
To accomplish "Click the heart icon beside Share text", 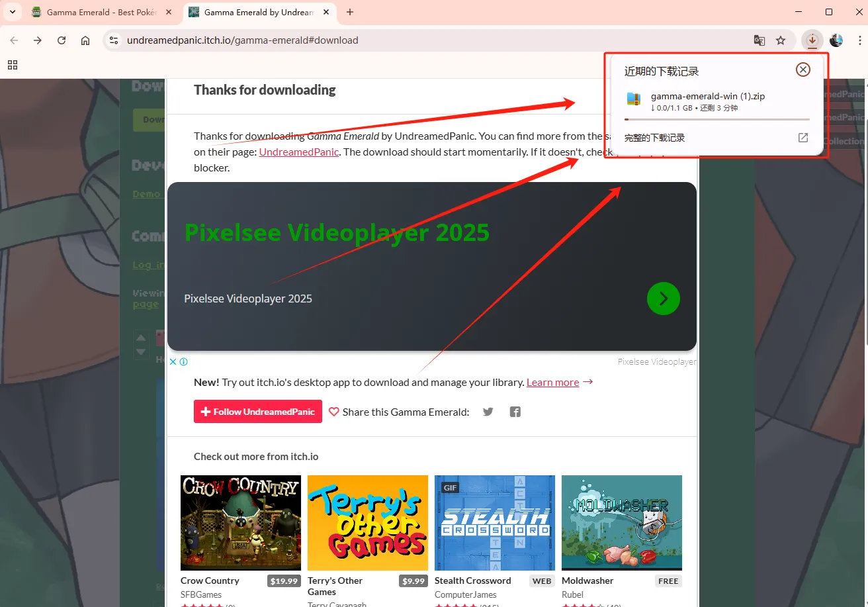I will click(x=334, y=412).
